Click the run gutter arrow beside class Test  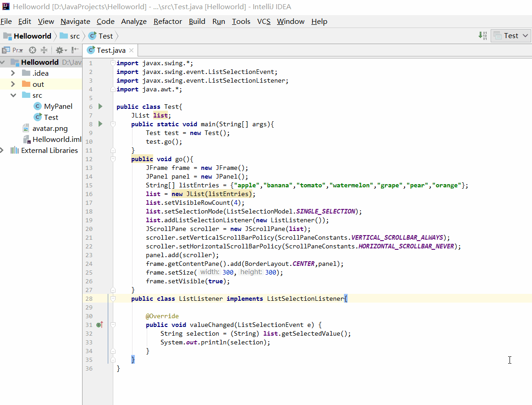[100, 107]
